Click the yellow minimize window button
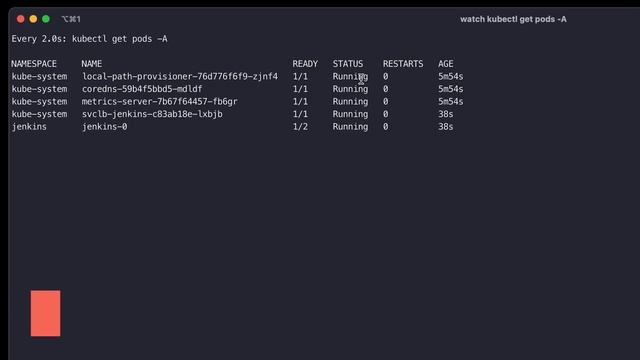This screenshot has height=360, width=640. click(x=33, y=19)
